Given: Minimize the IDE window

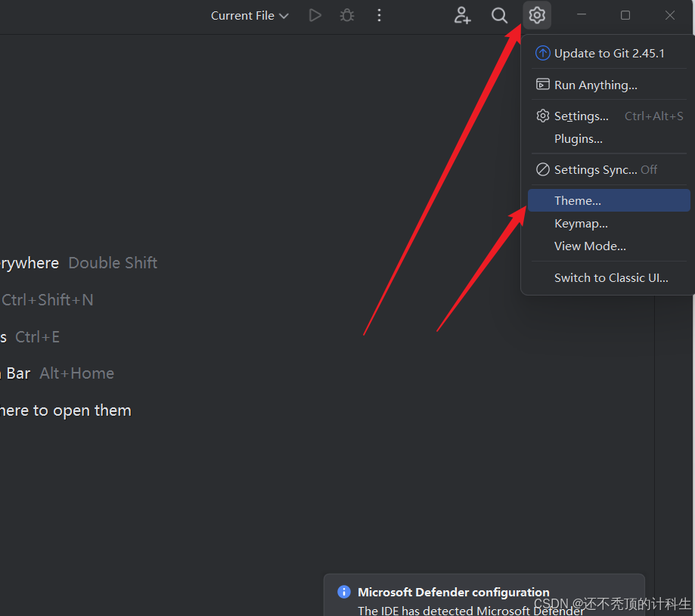Looking at the screenshot, I should [x=582, y=16].
